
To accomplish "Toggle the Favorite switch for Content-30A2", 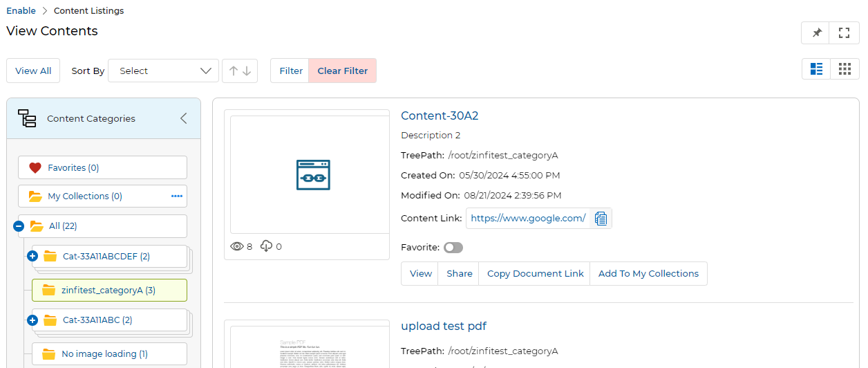I will 454,247.
